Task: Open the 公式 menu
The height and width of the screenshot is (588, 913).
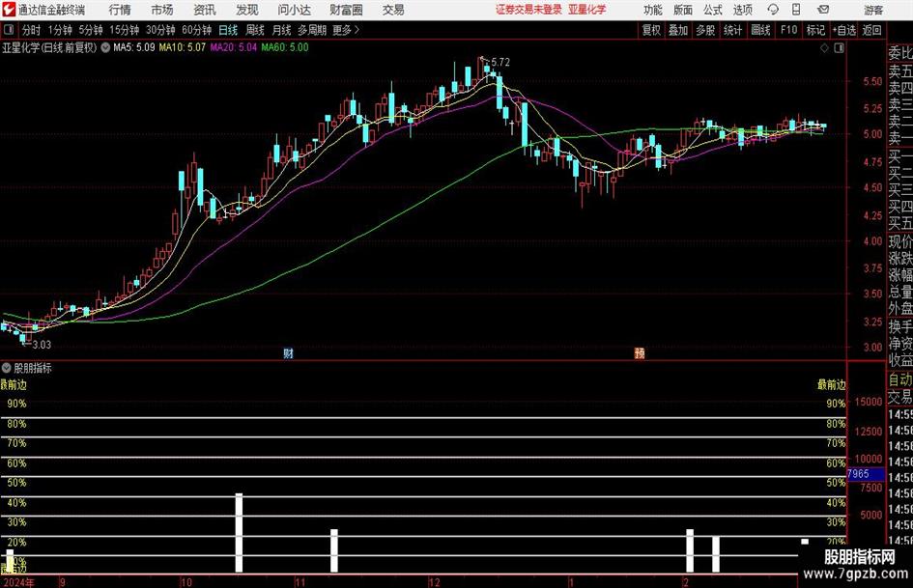Action: tap(713, 10)
